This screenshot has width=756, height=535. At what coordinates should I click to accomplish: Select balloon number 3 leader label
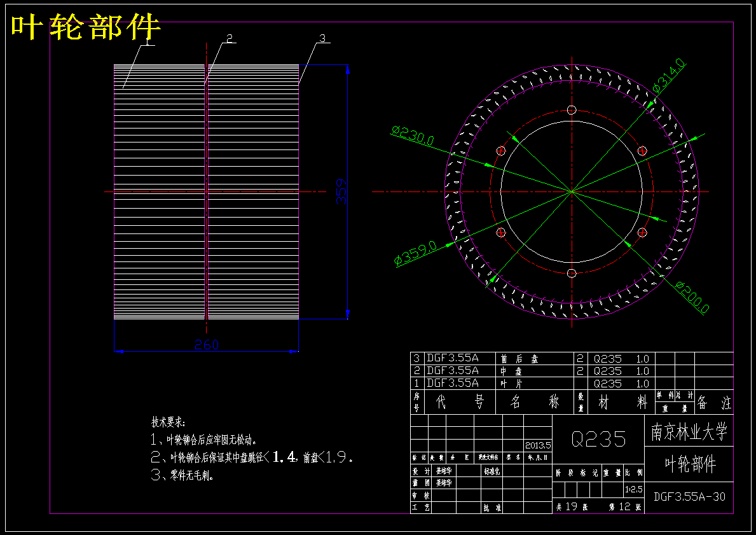pos(322,39)
